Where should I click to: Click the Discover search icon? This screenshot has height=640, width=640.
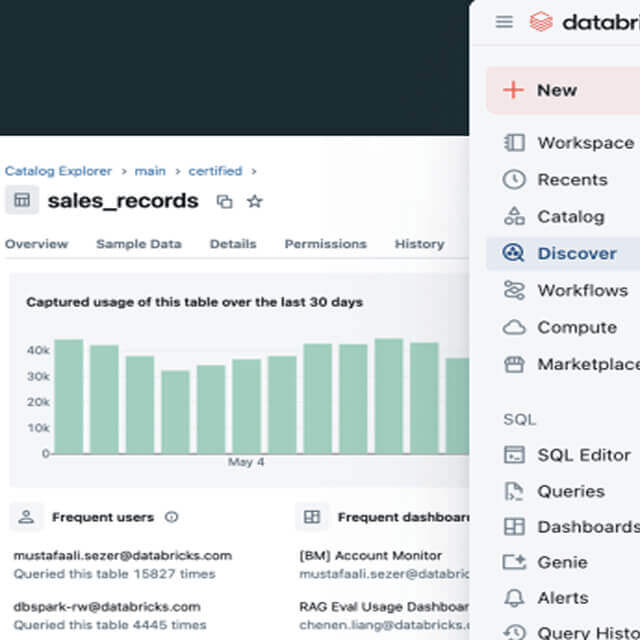pyautogui.click(x=513, y=253)
